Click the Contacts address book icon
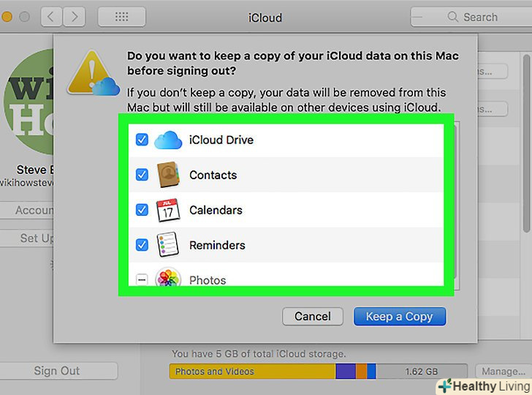532x395 pixels. (168, 175)
